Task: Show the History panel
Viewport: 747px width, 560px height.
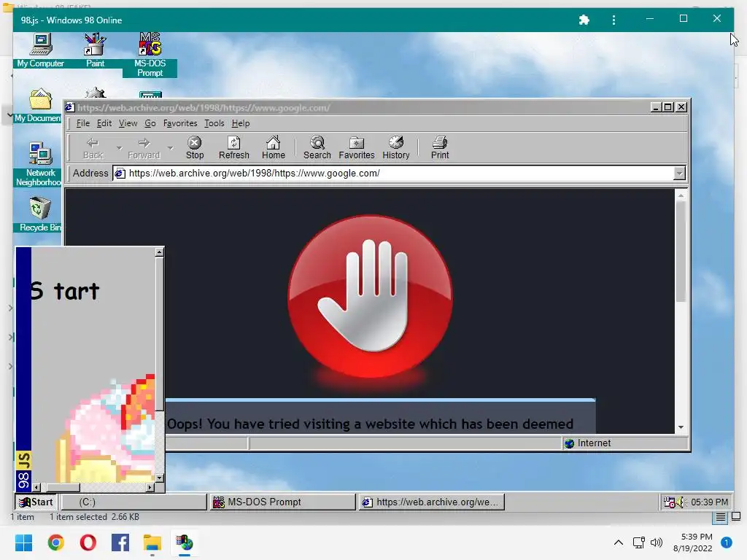Action: [x=396, y=147]
